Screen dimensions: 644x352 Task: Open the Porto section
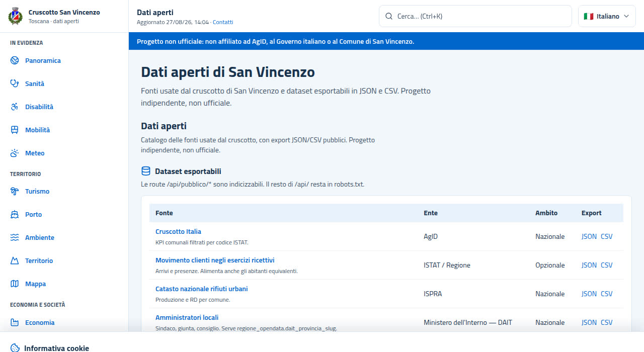(x=34, y=214)
